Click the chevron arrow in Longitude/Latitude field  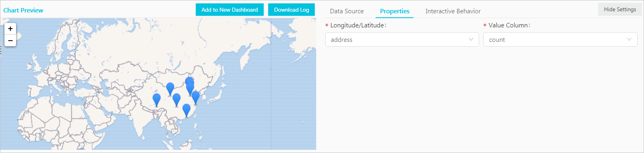coord(471,39)
